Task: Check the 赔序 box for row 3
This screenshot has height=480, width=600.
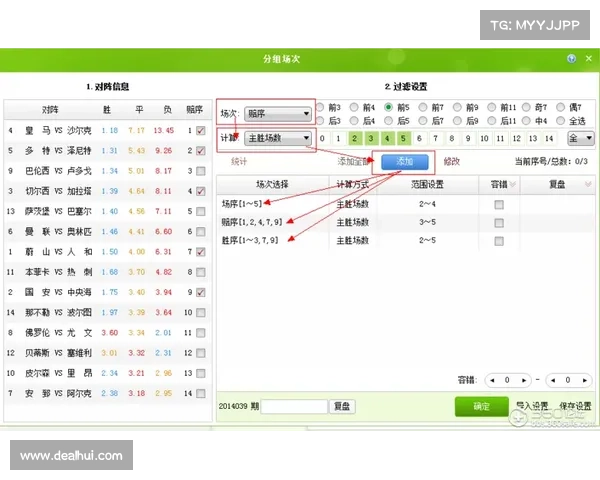Action: point(201,170)
